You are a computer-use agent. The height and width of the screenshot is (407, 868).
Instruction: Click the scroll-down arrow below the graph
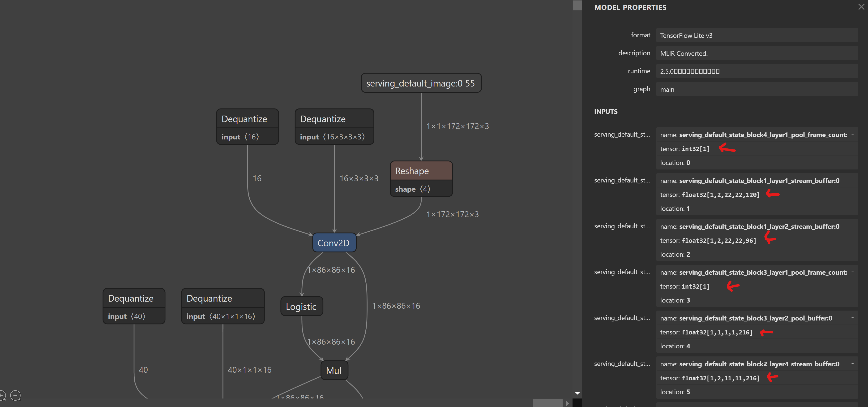coord(577,393)
